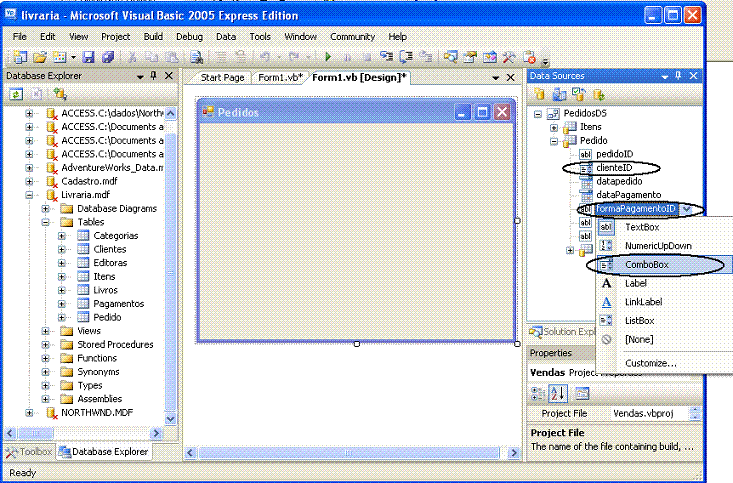Click the Database Explorer horizontal scroll left arrow
The image size is (733, 483).
coord(10,433)
